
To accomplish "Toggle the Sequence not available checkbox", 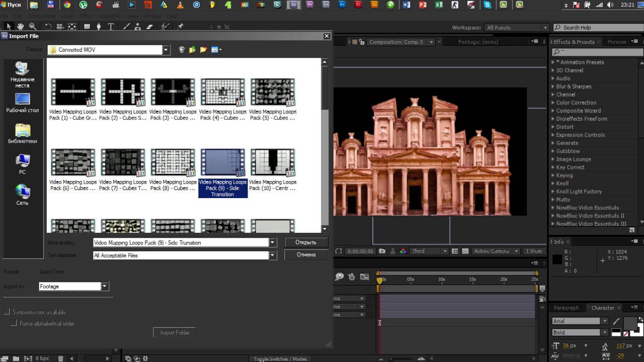I will (7, 312).
